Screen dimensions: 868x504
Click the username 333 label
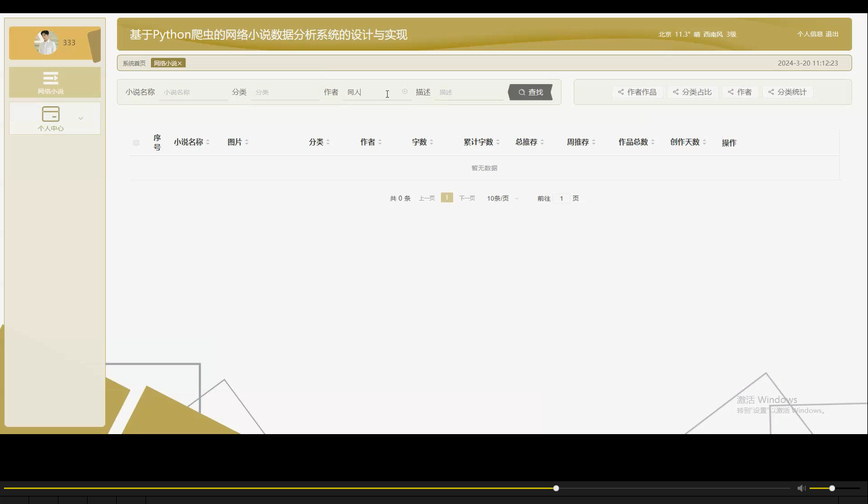[69, 42]
